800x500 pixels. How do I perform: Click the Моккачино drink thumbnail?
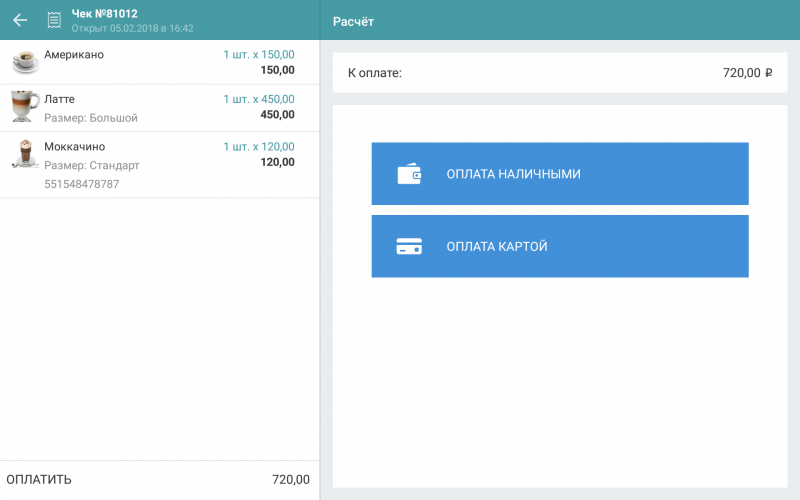tap(25, 154)
